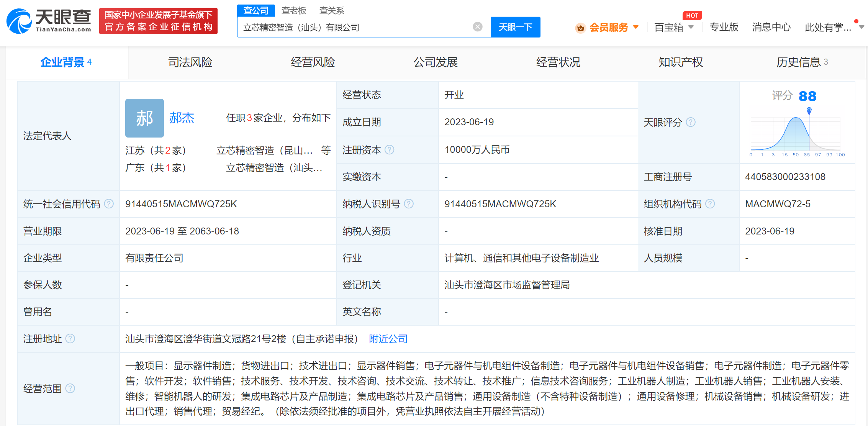Click the 汕头市澄海区市场监督管理局 registrar text
868x426 pixels.
coord(507,285)
